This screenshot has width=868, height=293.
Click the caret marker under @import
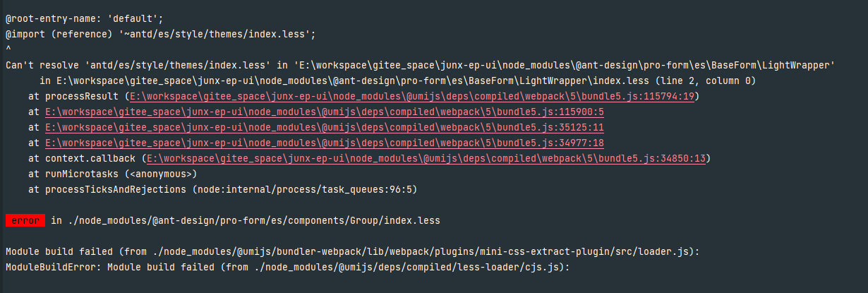click(x=8, y=48)
